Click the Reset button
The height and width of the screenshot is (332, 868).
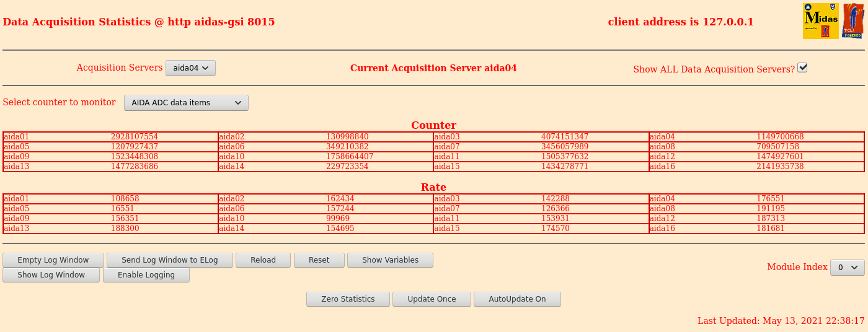(x=319, y=260)
